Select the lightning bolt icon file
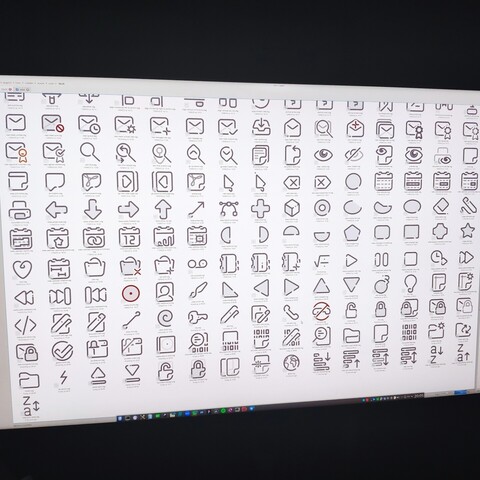 click(63, 378)
